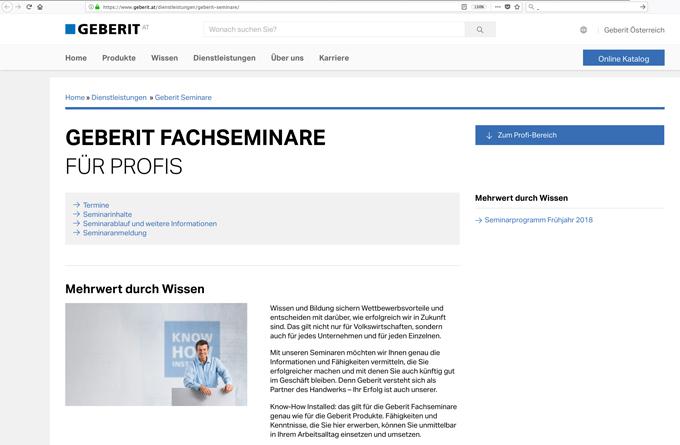The image size is (680, 445).
Task: Click the Zum Profi-Bereich button
Action: coord(569,135)
